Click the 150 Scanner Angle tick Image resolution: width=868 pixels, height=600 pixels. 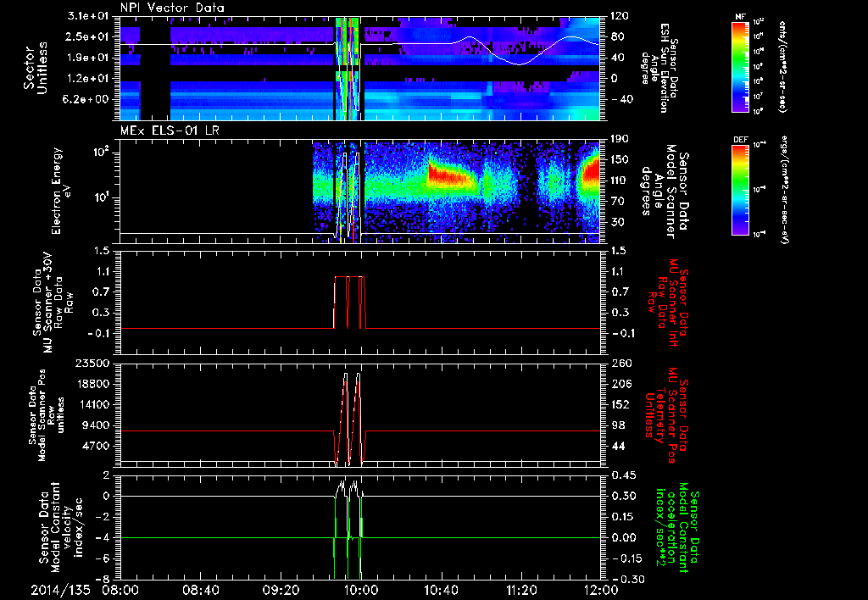(x=619, y=160)
